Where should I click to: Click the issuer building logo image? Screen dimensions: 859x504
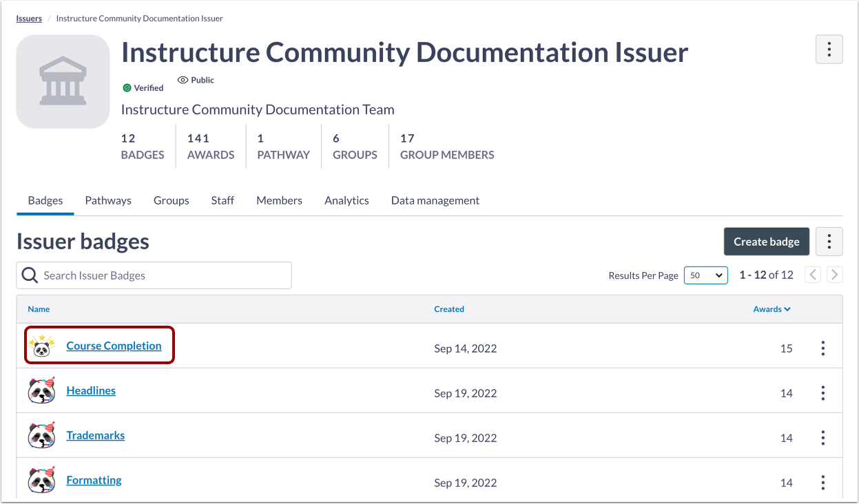pyautogui.click(x=63, y=81)
